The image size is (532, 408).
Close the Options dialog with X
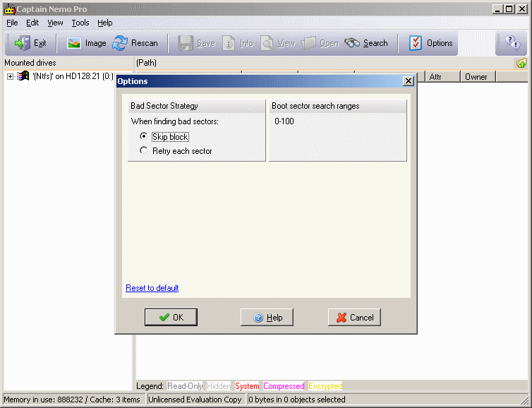tap(408, 81)
